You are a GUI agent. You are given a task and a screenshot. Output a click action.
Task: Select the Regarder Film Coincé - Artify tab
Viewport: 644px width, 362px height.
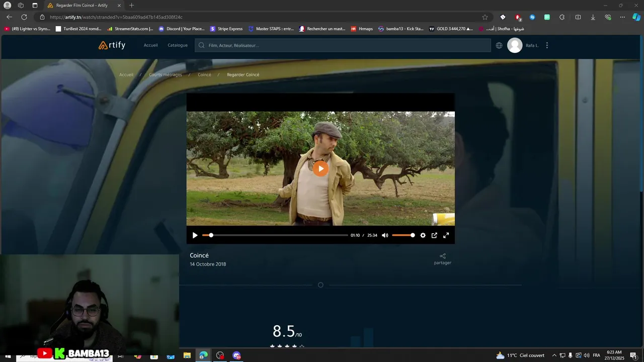click(84, 6)
